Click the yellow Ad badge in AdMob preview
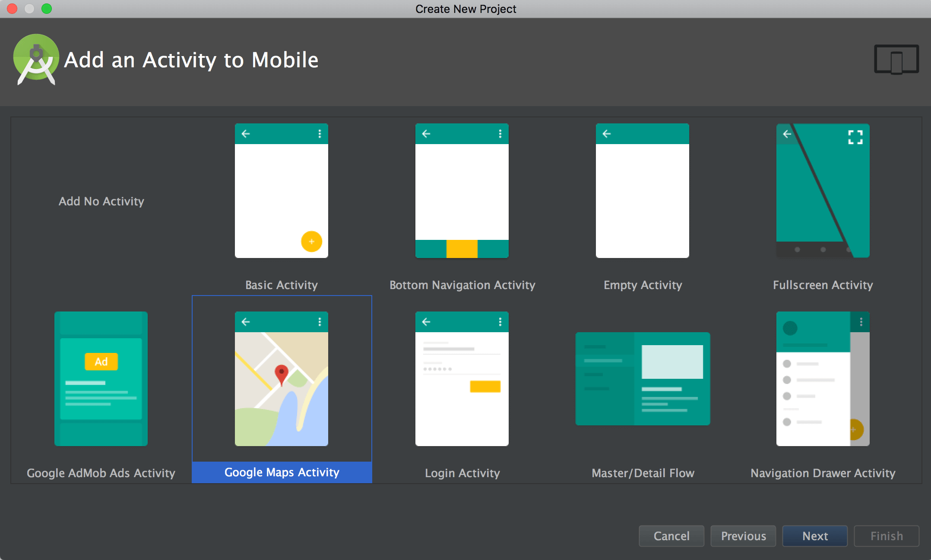The image size is (931, 560). 101,362
